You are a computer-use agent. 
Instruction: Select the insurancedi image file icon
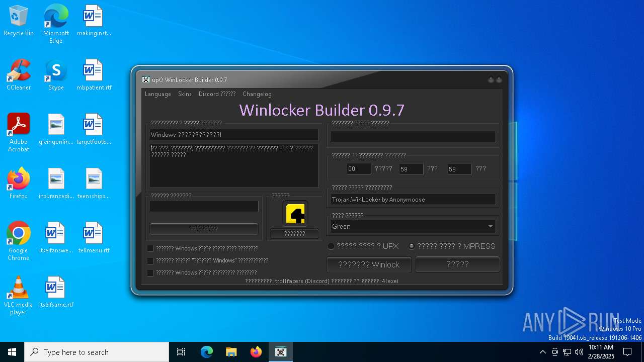pyautogui.click(x=56, y=184)
